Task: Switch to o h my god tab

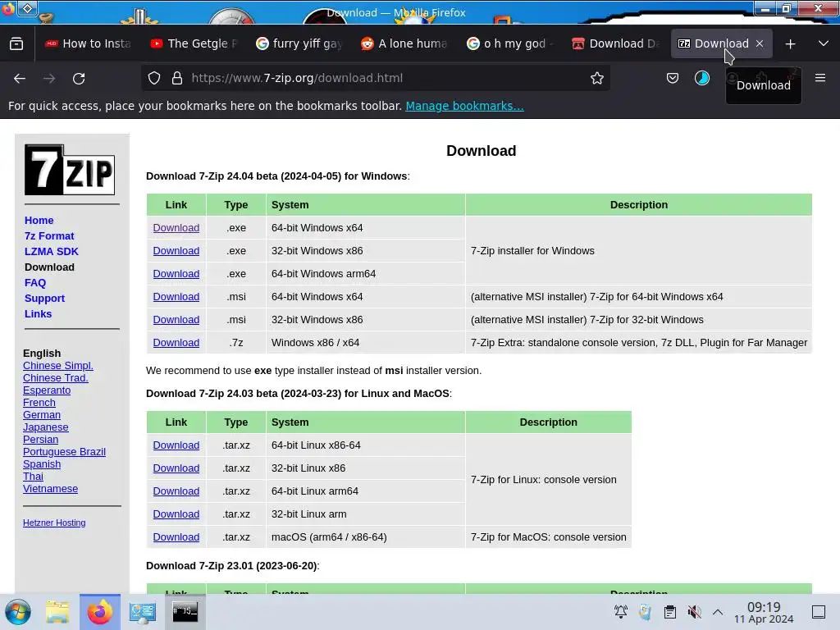Action: coord(511,43)
